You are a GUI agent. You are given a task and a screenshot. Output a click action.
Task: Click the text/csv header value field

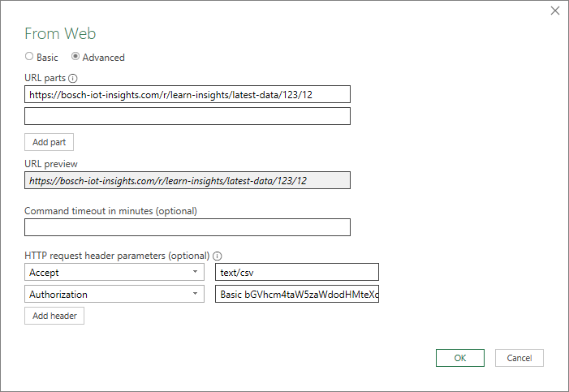point(297,273)
